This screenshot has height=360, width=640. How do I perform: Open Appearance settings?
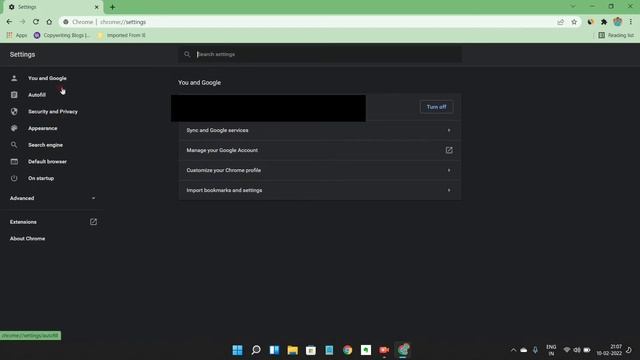click(42, 128)
